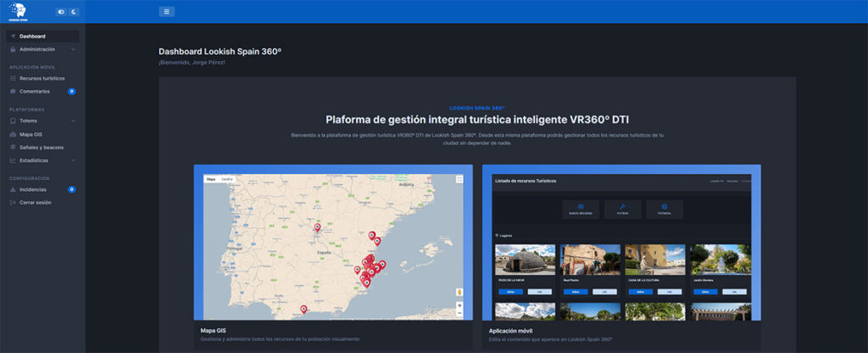
Task: Click the Comentarios counter badge
Action: point(71,92)
